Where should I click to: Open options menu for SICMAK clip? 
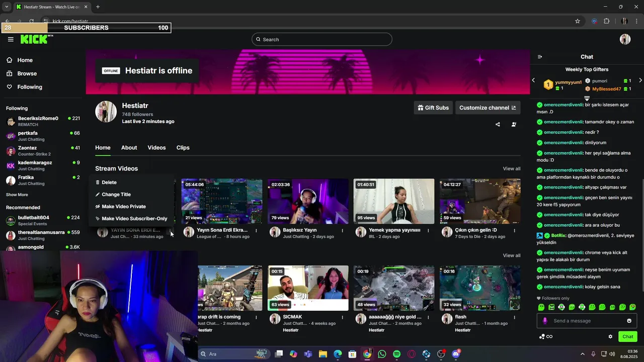[x=342, y=317]
